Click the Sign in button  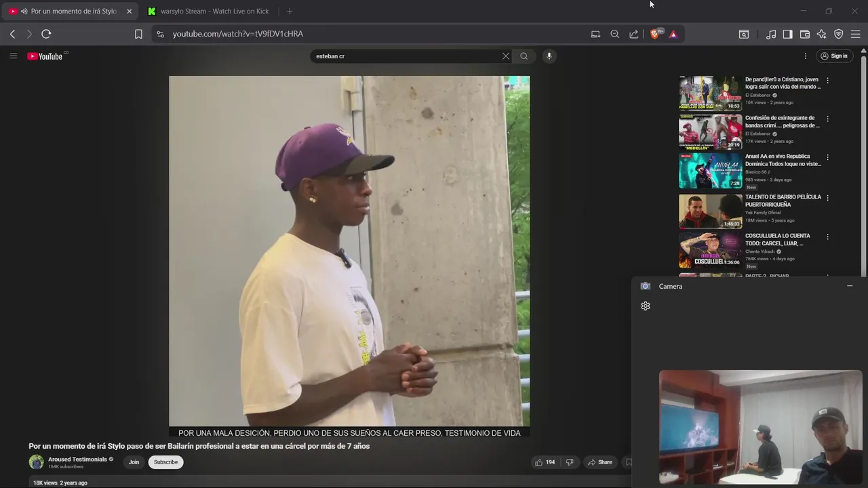coord(833,56)
